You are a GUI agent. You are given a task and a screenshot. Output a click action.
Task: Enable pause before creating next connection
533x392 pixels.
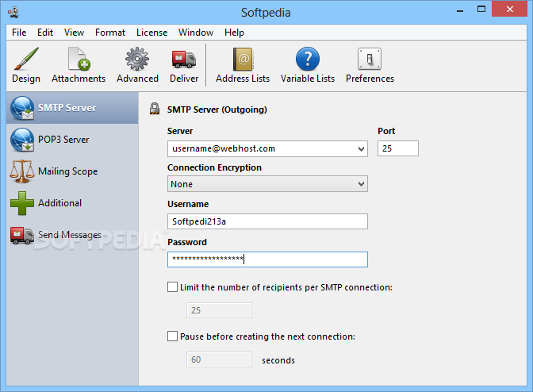click(x=172, y=336)
